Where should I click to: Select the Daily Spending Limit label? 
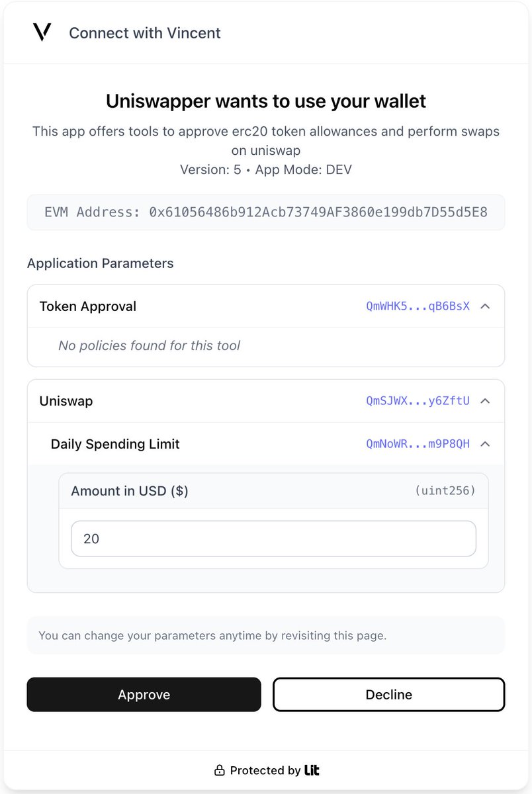tap(115, 444)
